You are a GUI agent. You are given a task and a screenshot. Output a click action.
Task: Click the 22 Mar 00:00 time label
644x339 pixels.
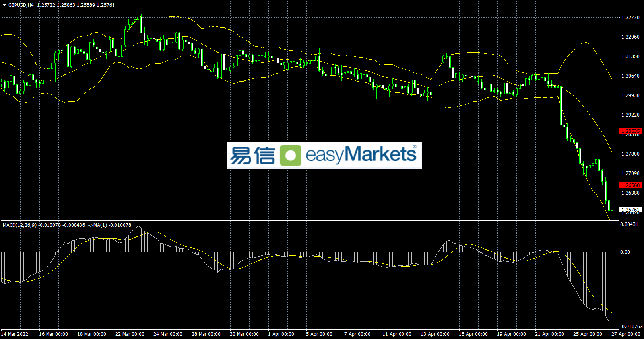tap(130, 334)
